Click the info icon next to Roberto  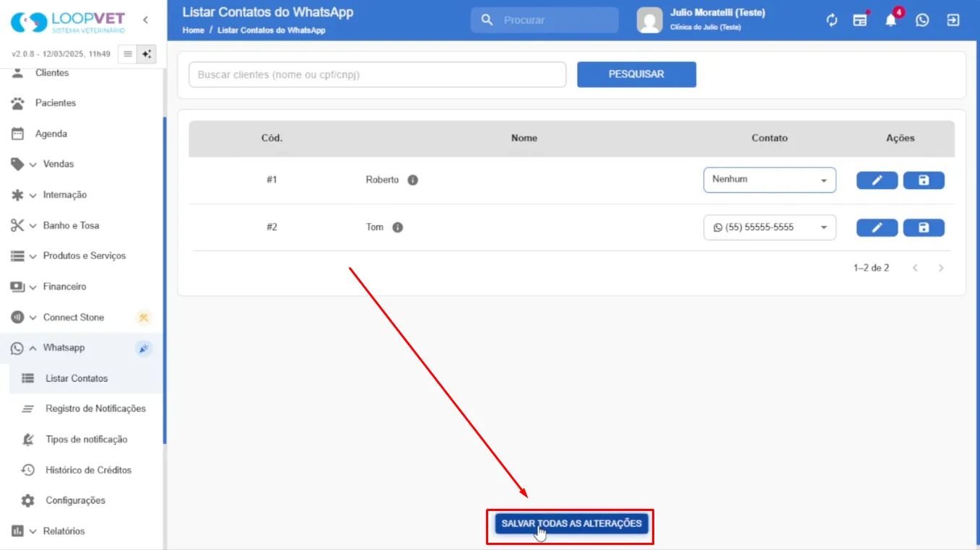pos(412,180)
